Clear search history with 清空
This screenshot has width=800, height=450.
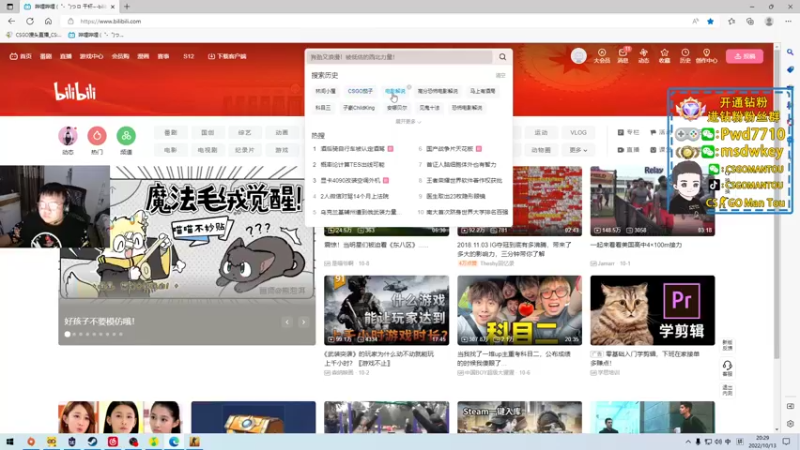[x=501, y=76]
